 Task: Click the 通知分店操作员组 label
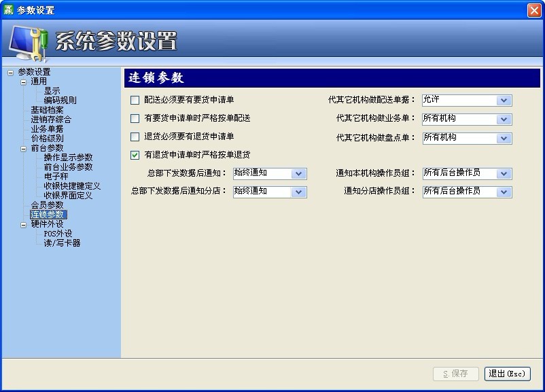(380, 191)
